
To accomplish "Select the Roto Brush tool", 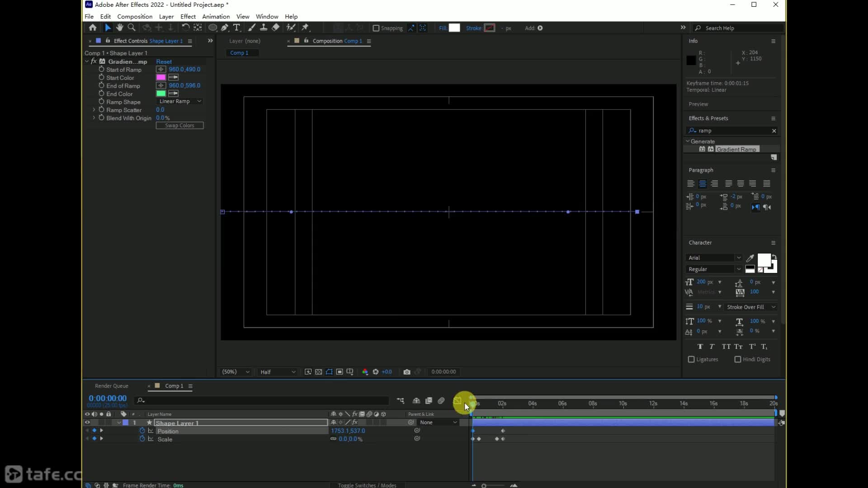I will pos(291,28).
